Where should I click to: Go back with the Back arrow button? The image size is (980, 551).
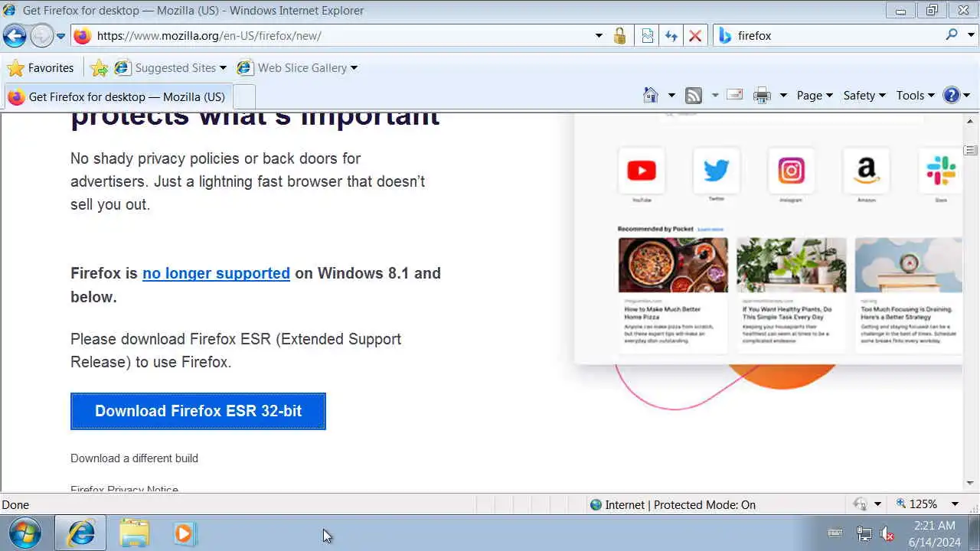pyautogui.click(x=15, y=35)
